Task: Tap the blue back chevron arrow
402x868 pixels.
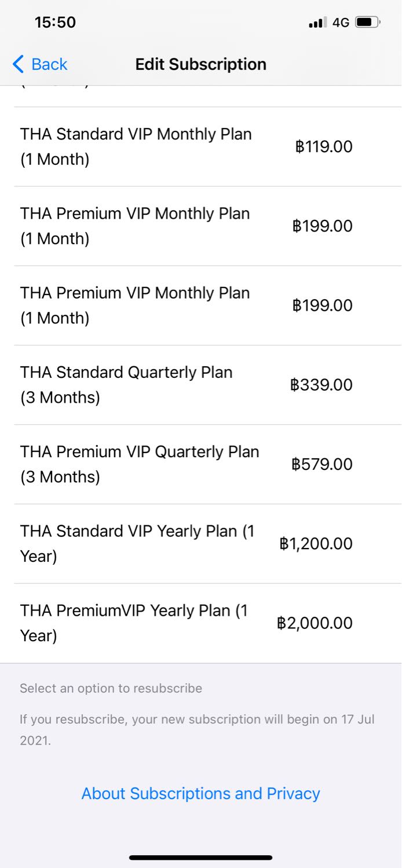Action: [18, 64]
